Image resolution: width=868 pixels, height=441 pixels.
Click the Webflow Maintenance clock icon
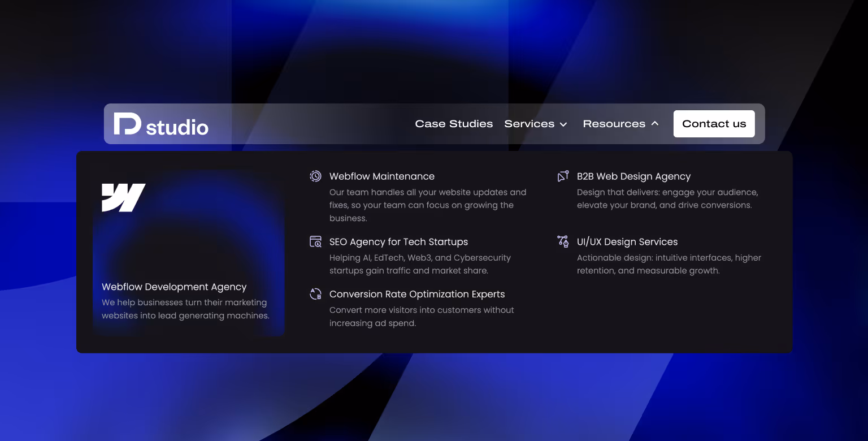pos(315,176)
